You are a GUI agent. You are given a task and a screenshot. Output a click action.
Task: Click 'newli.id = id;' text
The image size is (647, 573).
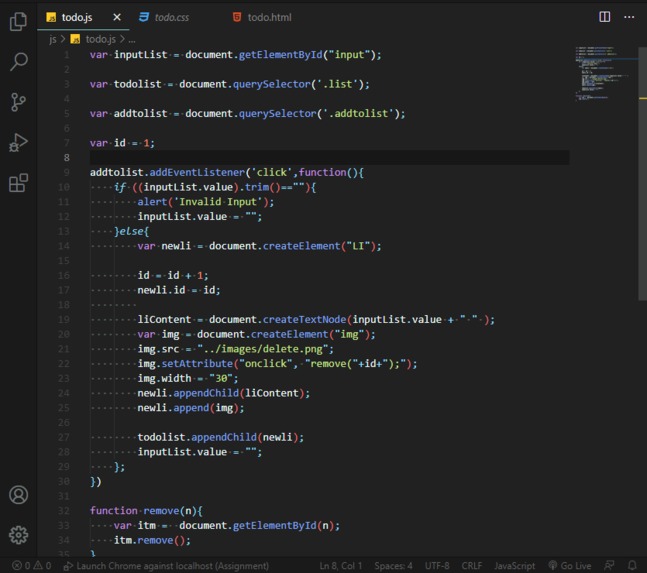(179, 290)
